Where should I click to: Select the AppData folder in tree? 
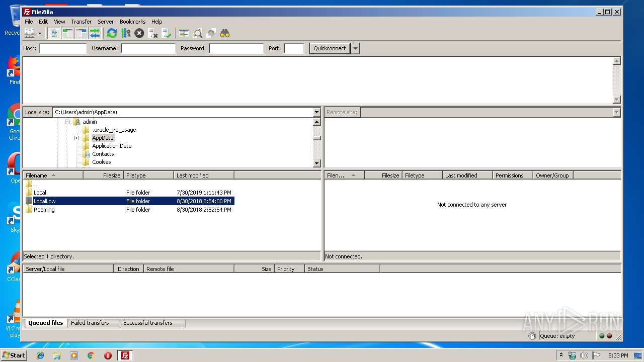pyautogui.click(x=103, y=138)
